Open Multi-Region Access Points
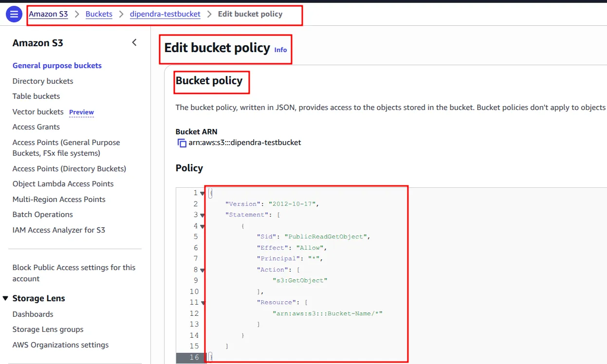This screenshot has height=364, width=607. tap(59, 200)
